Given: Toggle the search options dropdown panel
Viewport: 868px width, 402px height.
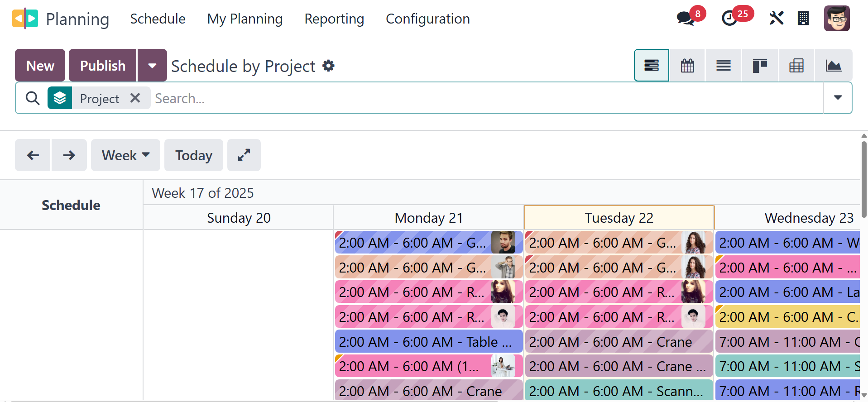Looking at the screenshot, I should coord(838,98).
